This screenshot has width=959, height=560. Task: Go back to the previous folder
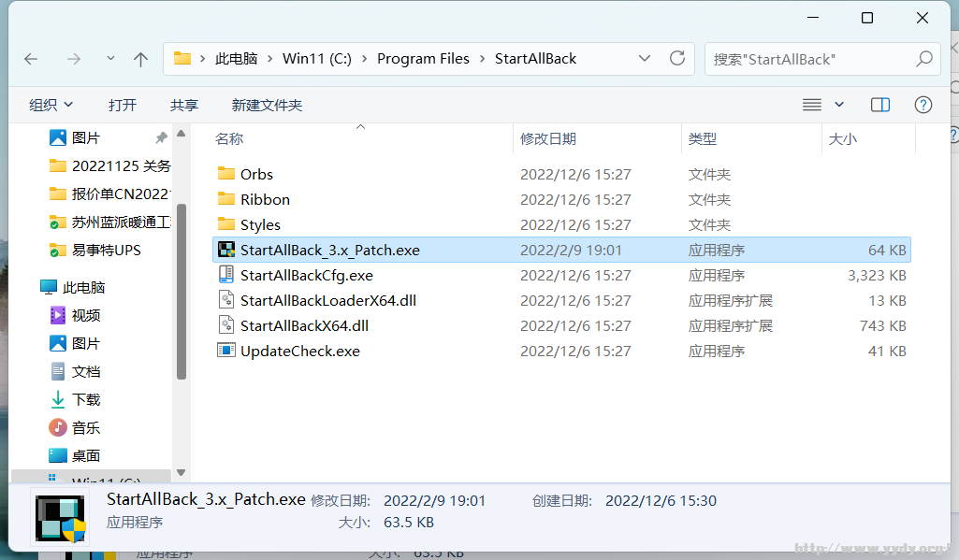pos(31,59)
